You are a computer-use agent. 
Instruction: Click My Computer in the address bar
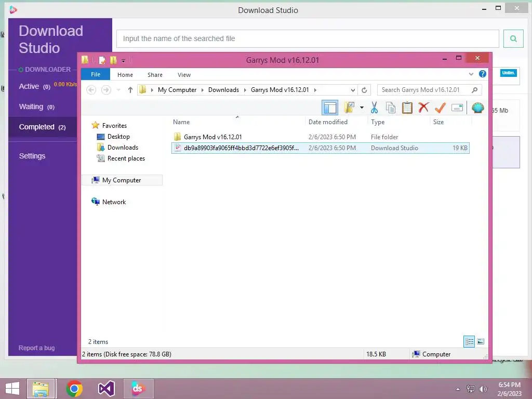[177, 90]
